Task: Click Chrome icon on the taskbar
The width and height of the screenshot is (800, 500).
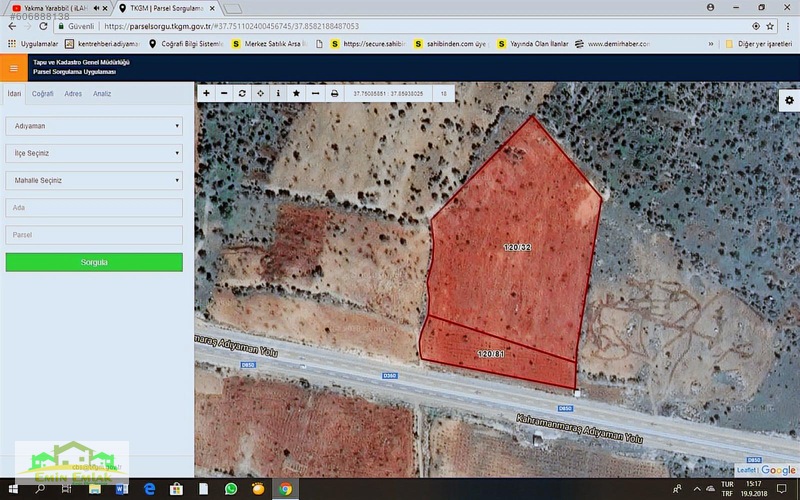Action: pyautogui.click(x=286, y=489)
